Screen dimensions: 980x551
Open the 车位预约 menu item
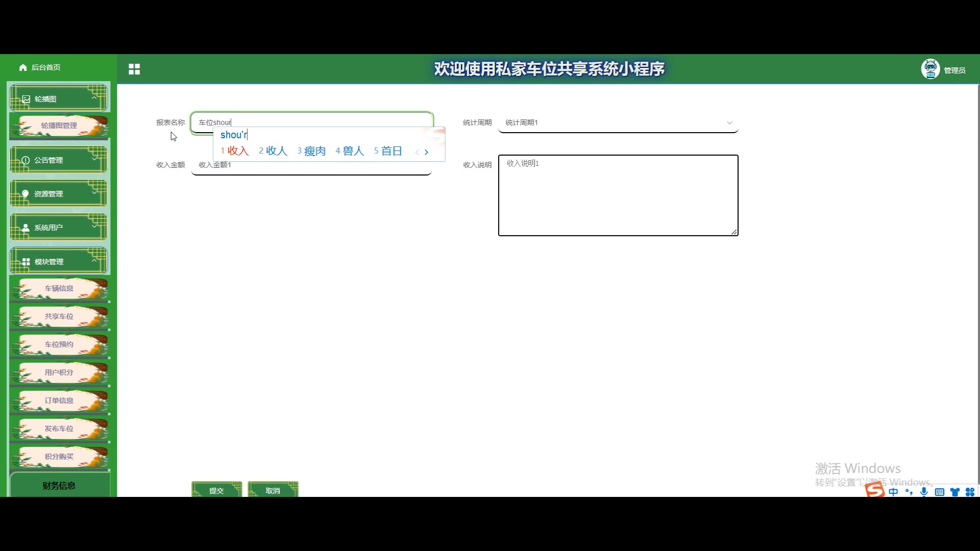tap(59, 344)
